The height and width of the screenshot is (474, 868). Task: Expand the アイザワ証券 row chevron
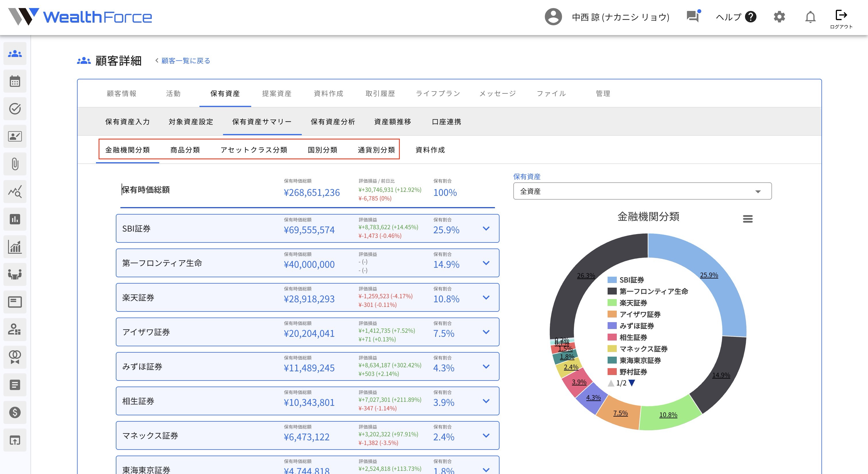pyautogui.click(x=486, y=332)
